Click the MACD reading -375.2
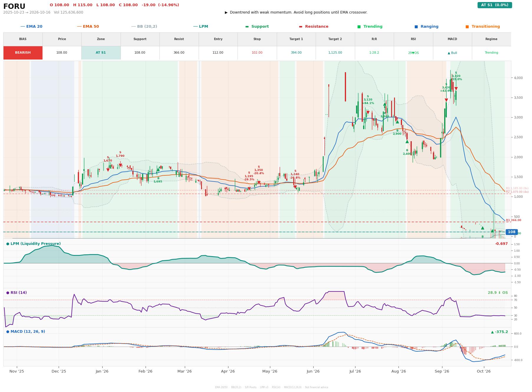This screenshot has width=532, height=392. [x=500, y=332]
